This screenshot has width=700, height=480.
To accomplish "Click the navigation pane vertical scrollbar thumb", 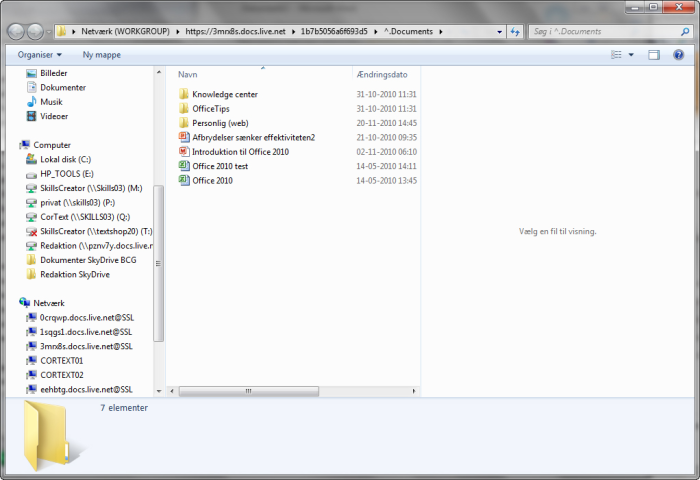I will click(159, 263).
